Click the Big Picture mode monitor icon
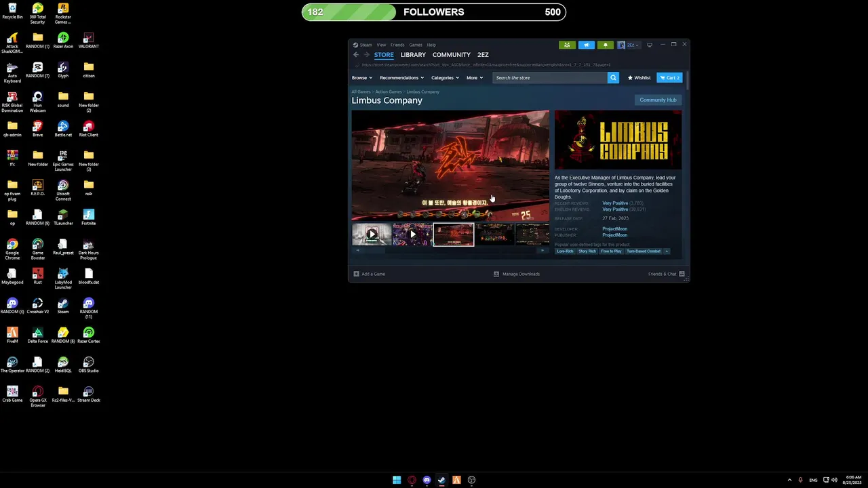The width and height of the screenshot is (868, 488). [x=650, y=45]
